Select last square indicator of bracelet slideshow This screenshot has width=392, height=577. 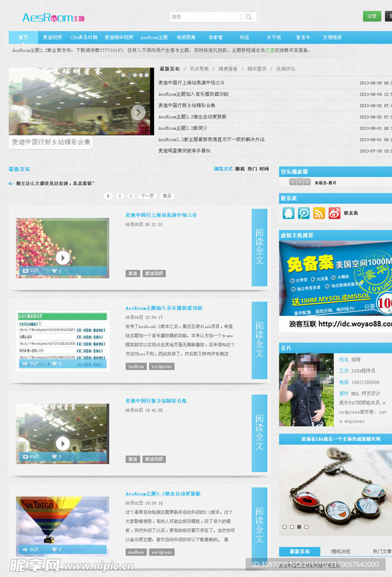pos(307,527)
